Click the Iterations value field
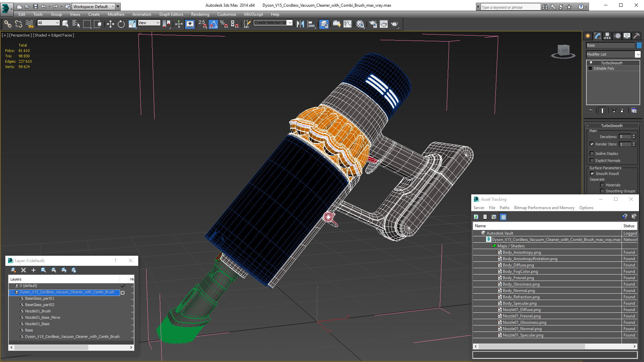Viewport: 644px width, 362px height. (x=625, y=137)
